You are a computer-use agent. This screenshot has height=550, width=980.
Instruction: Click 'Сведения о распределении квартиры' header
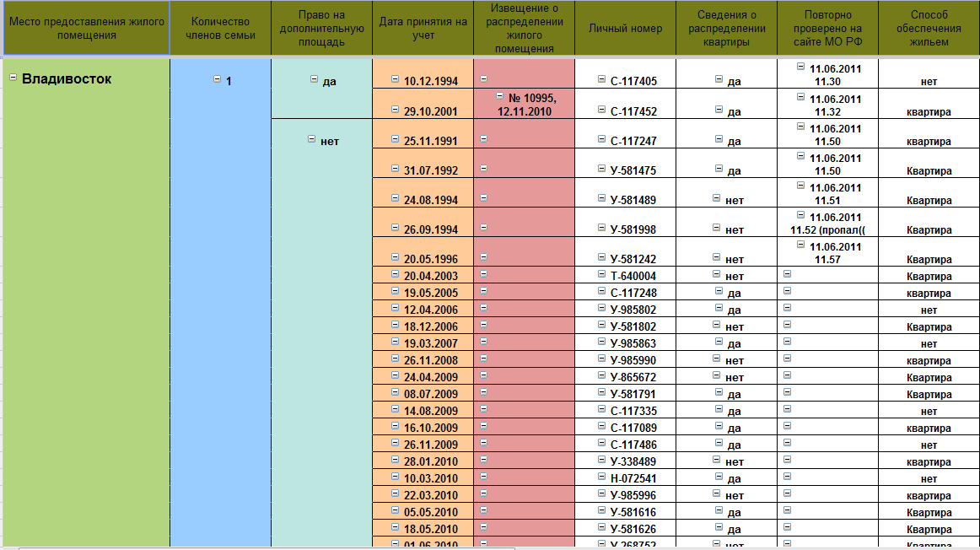(725, 29)
